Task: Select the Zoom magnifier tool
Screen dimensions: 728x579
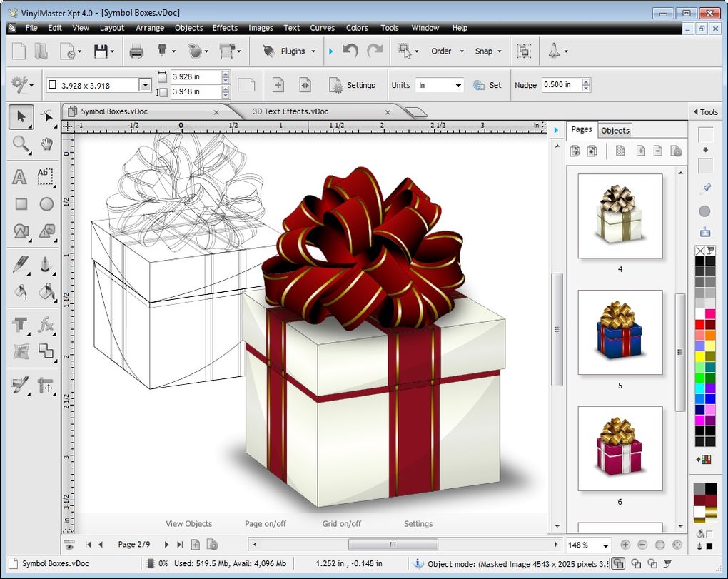Action: click(21, 144)
